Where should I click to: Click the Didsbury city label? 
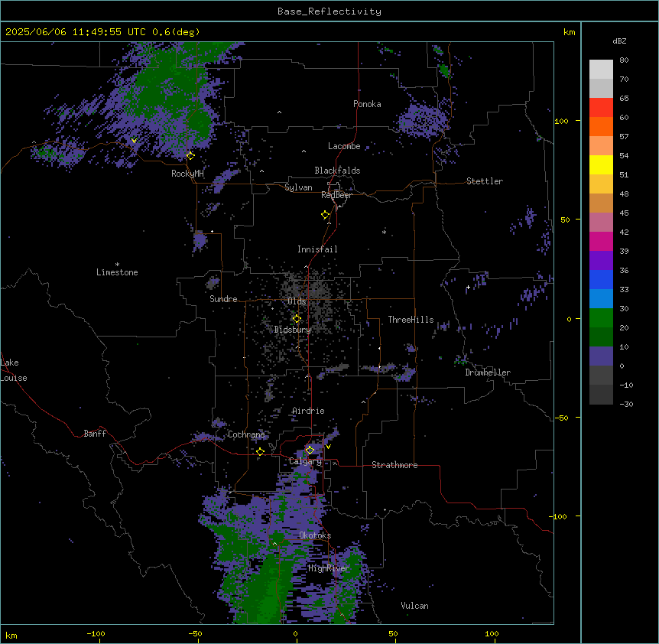pos(293,330)
